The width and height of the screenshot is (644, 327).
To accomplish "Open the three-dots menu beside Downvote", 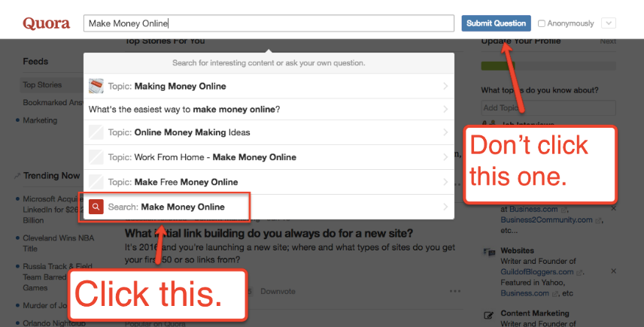I will [x=454, y=292].
